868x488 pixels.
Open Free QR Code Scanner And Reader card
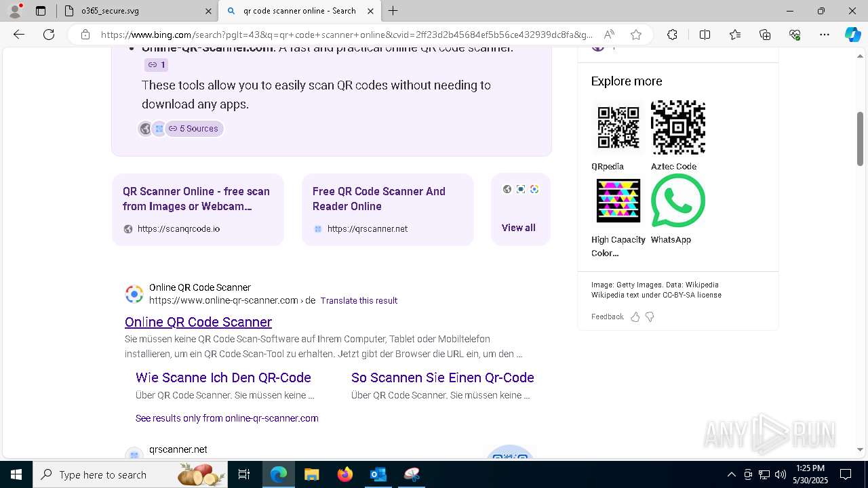pyautogui.click(x=388, y=209)
